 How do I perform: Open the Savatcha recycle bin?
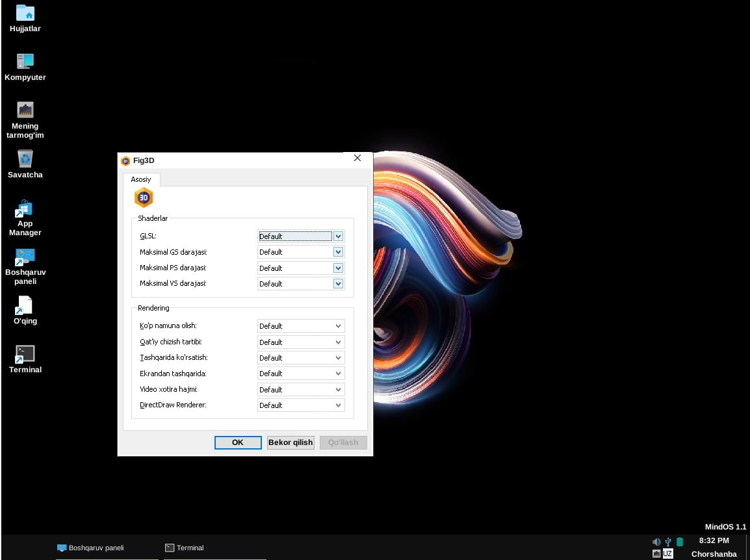click(x=25, y=159)
